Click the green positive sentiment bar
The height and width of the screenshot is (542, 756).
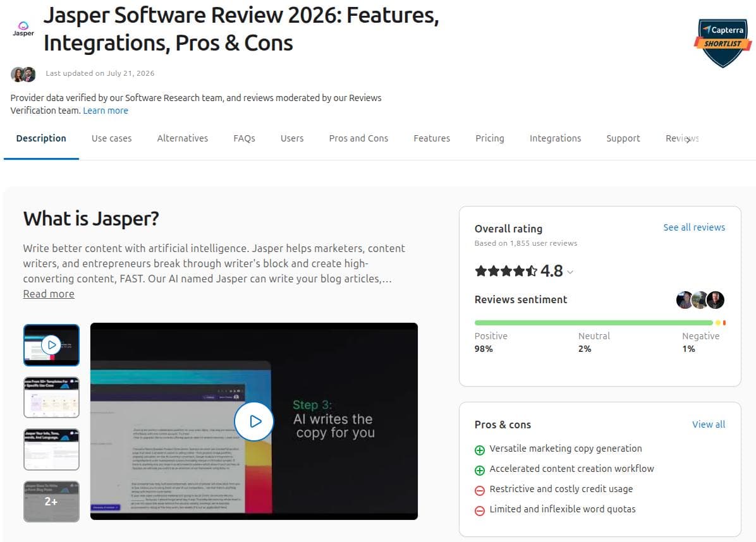594,322
